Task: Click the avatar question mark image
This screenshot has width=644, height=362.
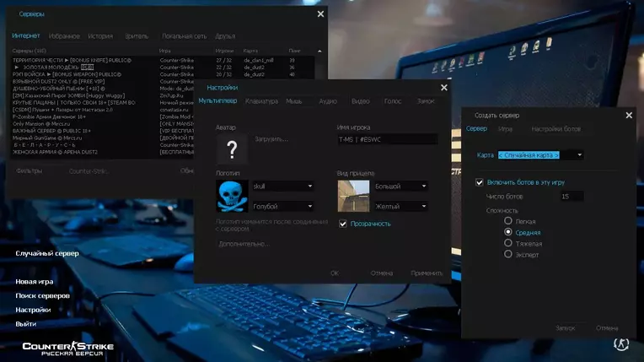Action: (232, 149)
